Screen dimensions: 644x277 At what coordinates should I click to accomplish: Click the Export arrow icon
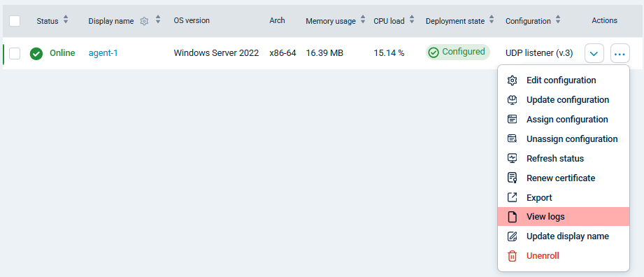[512, 198]
